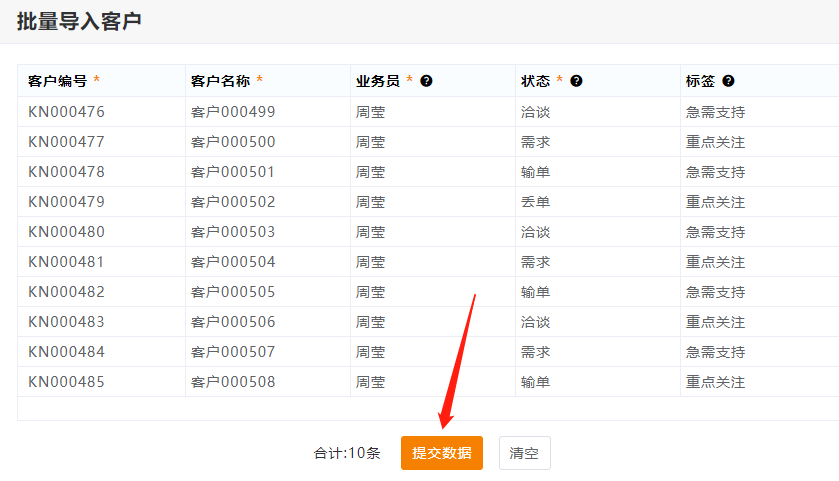Click the 合计:10条 total count text
Image resolution: width=839 pixels, height=481 pixels.
[x=347, y=453]
